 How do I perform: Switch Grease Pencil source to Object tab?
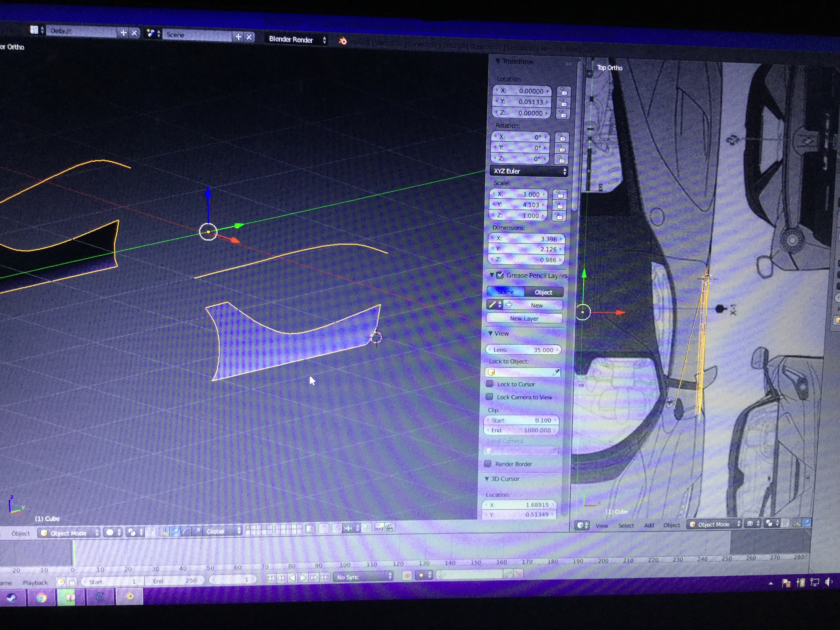point(544,292)
